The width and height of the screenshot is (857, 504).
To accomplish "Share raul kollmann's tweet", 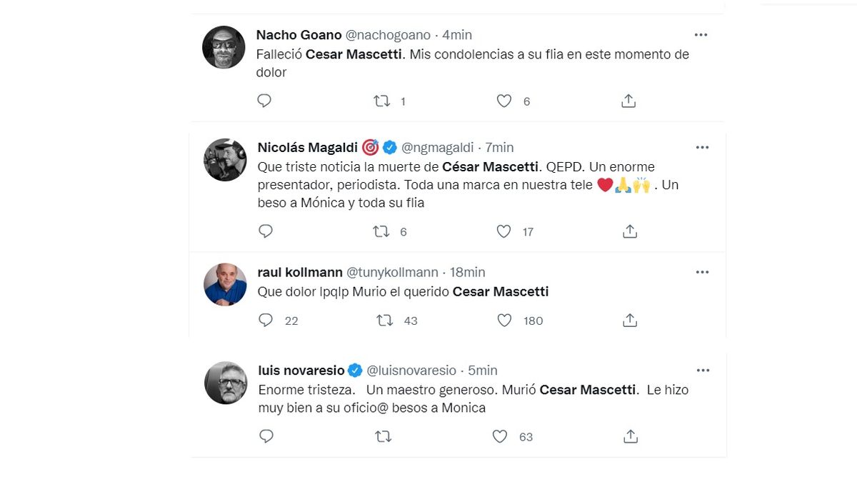I will [x=630, y=321].
